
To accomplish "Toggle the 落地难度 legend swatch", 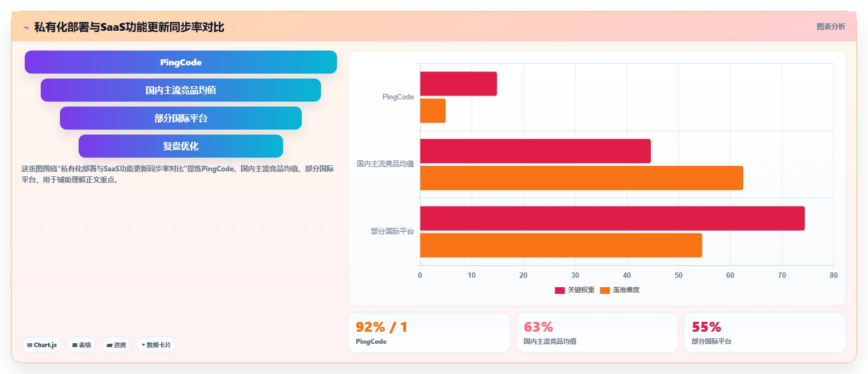I will coord(605,290).
